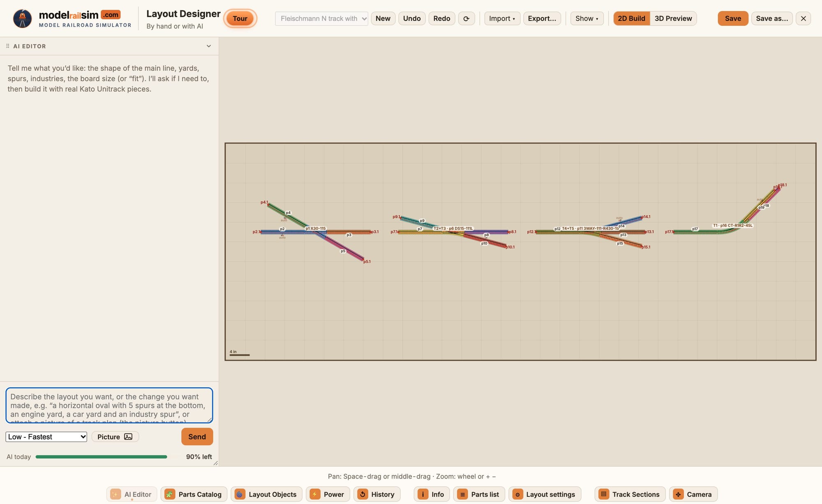Open the Fleischmann N track dropdown

tap(321, 18)
